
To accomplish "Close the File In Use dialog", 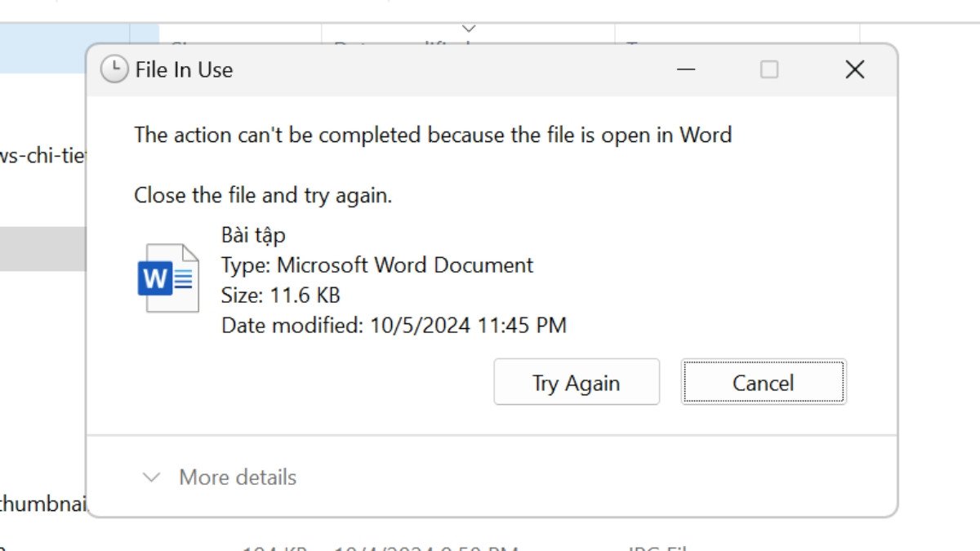I will click(854, 70).
